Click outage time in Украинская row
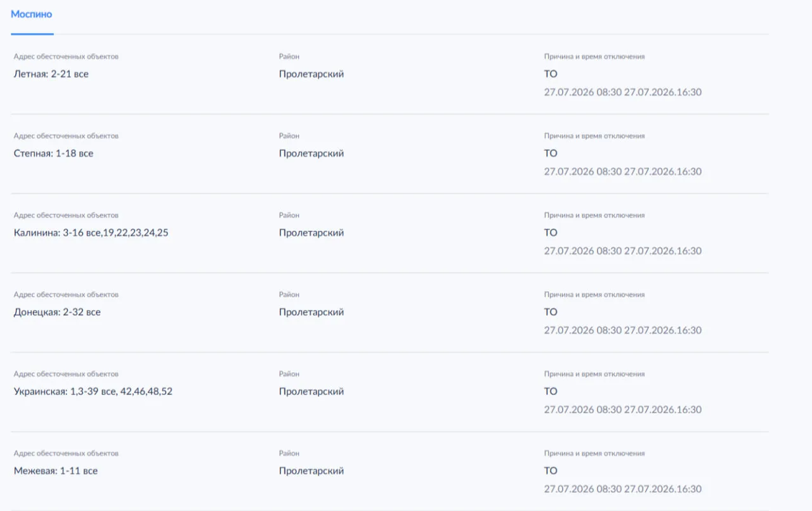The height and width of the screenshot is (511, 812). pos(623,410)
